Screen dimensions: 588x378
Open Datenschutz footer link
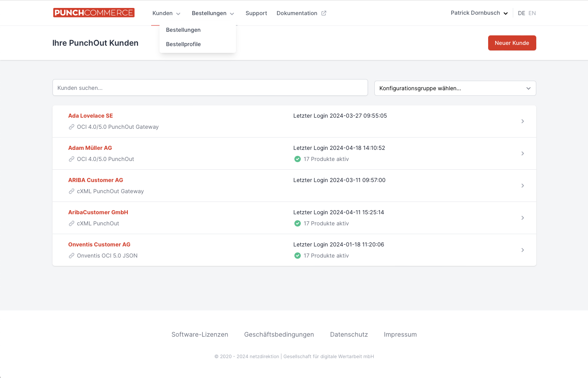tap(349, 335)
